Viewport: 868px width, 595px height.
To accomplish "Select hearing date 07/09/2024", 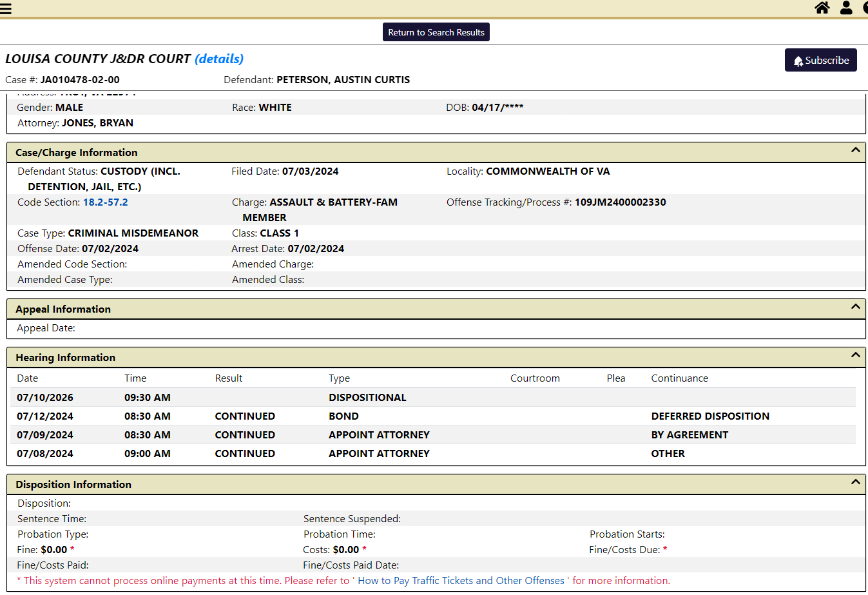I will pos(45,435).
